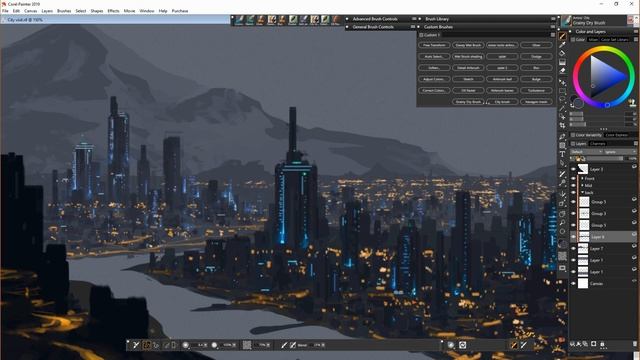The width and height of the screenshot is (640, 360).
Task: Click the Turbulence custom brush button
Action: point(536,91)
